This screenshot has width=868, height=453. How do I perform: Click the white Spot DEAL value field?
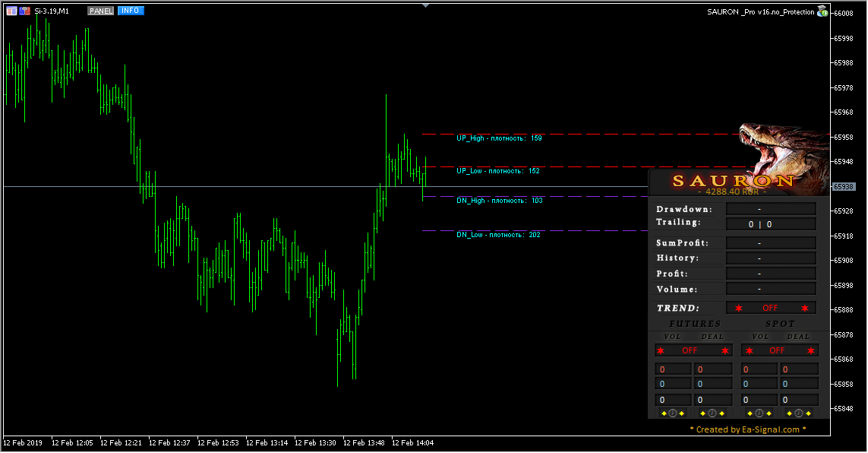pos(800,400)
